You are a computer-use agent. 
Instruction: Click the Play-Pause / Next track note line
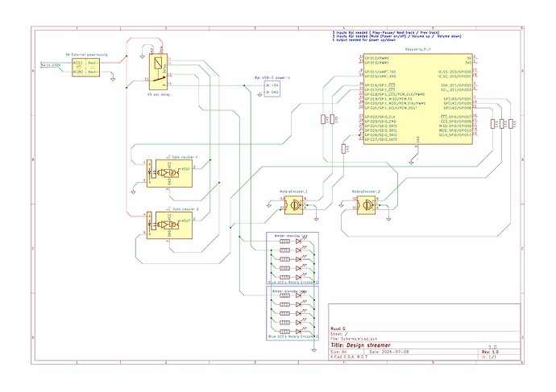pos(385,32)
